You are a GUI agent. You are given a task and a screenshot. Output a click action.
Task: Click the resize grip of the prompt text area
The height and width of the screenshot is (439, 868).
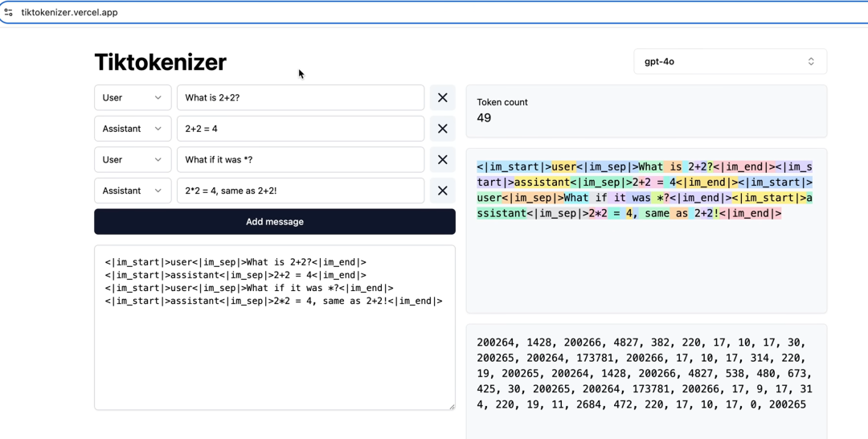[452, 406]
